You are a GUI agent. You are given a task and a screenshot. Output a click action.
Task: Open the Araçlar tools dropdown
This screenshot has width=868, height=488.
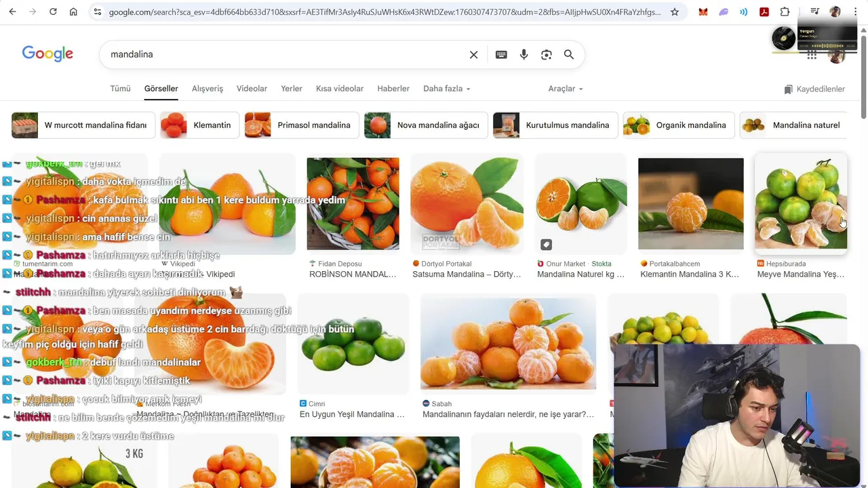pyautogui.click(x=566, y=89)
